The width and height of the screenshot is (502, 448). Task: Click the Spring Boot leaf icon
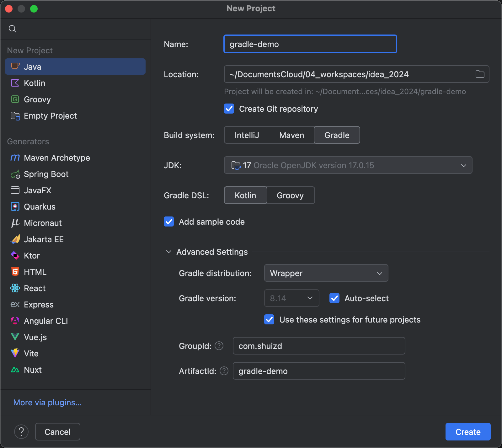(15, 174)
